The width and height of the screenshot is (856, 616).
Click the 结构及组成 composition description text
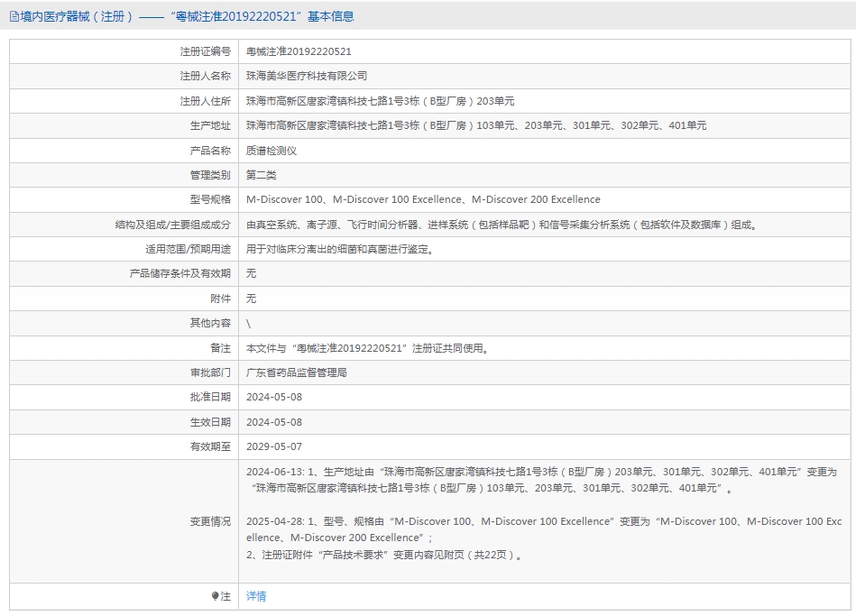click(x=502, y=225)
